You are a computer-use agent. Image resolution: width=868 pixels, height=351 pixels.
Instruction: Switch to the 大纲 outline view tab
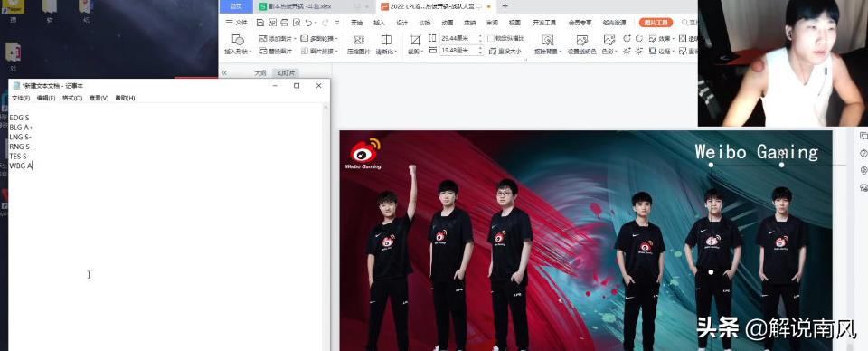260,72
